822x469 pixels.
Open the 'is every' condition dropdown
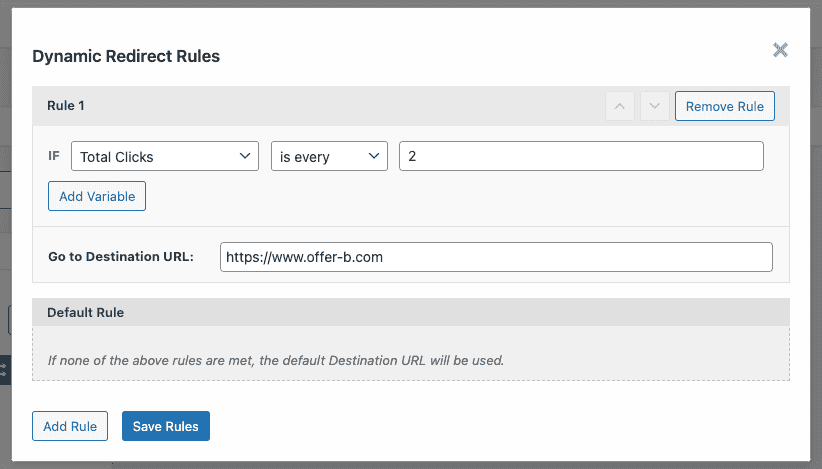[x=329, y=156]
